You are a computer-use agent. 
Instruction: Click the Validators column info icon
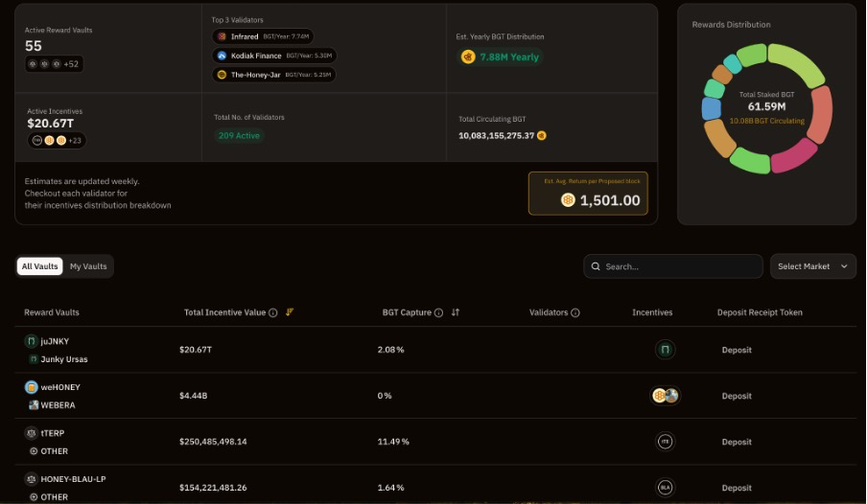pyautogui.click(x=575, y=312)
